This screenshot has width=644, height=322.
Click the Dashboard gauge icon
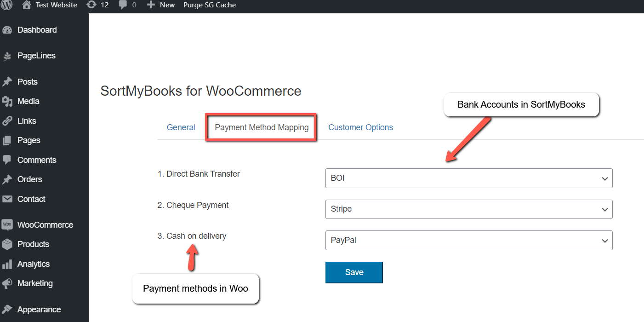point(7,30)
